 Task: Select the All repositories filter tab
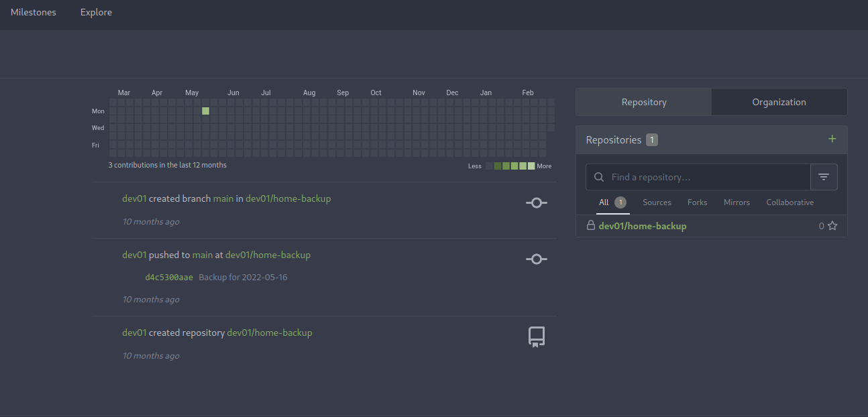612,202
